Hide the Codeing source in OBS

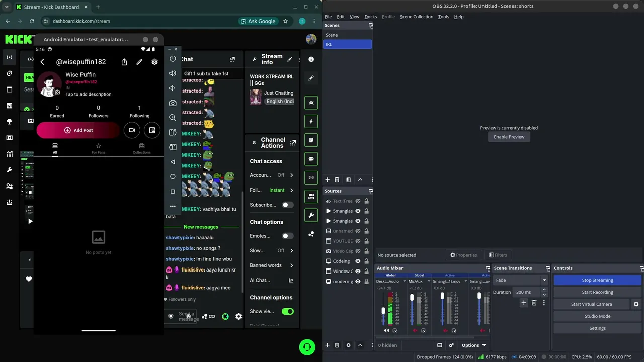358,261
